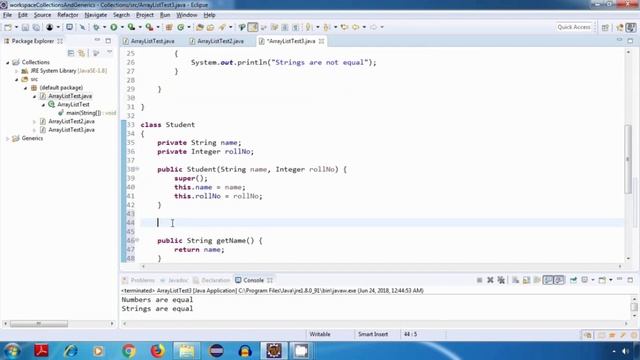Click the Open Task folder icon
The width and height of the screenshot is (640, 360).
coord(210,27)
